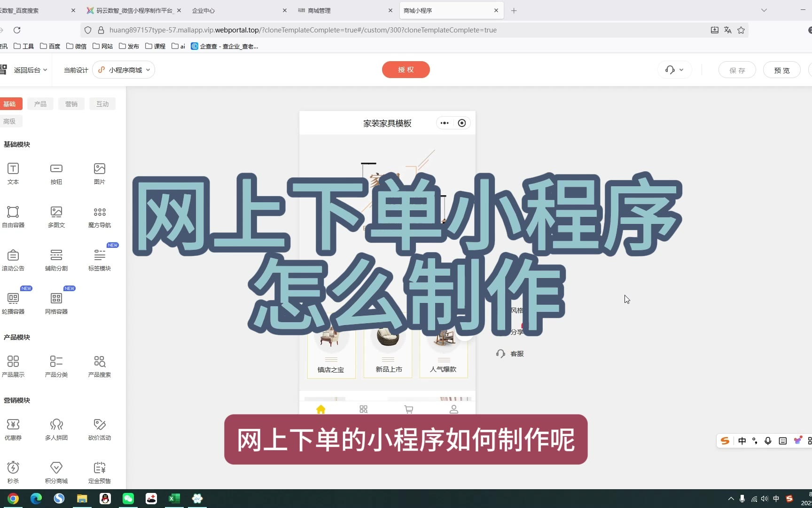Image resolution: width=812 pixels, height=508 pixels.
Task: Select the 按钮 button module icon
Action: (56, 173)
